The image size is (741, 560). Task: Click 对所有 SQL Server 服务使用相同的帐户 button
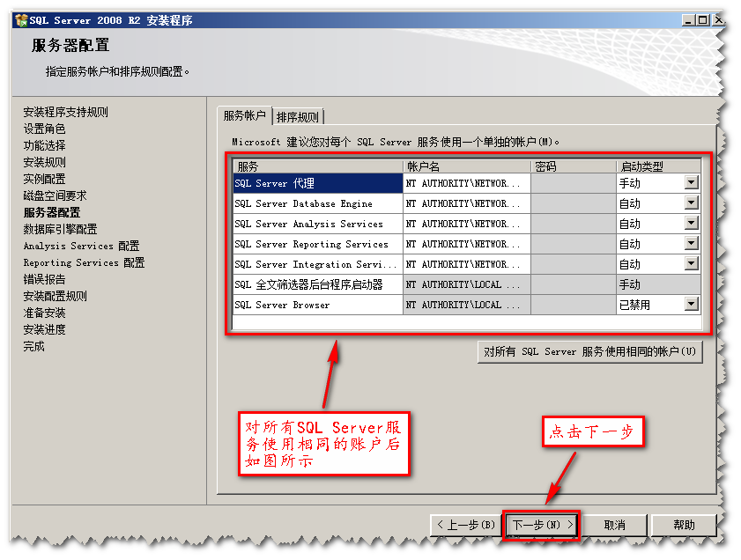click(589, 352)
